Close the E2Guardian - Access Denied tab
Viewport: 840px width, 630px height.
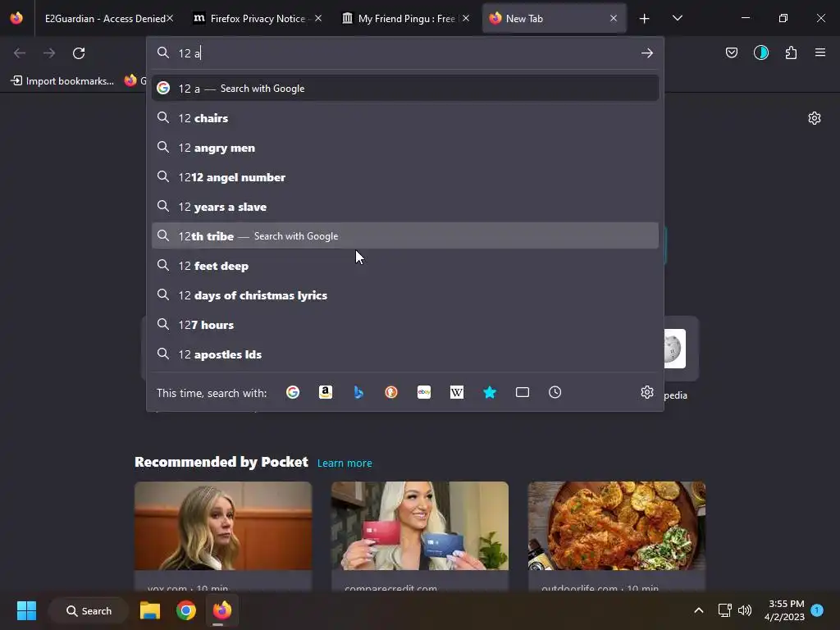pos(170,18)
